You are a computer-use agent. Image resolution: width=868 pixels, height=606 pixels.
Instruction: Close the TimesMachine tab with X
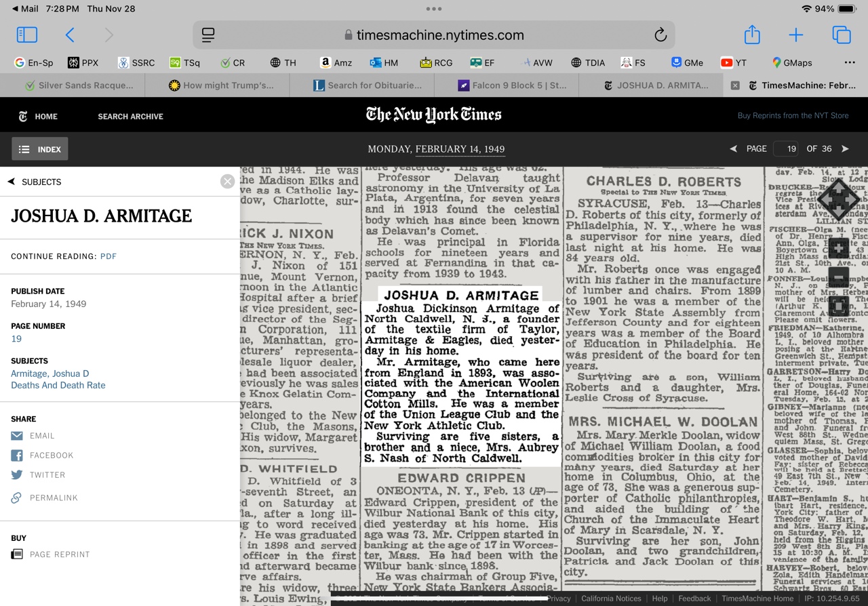pyautogui.click(x=735, y=85)
